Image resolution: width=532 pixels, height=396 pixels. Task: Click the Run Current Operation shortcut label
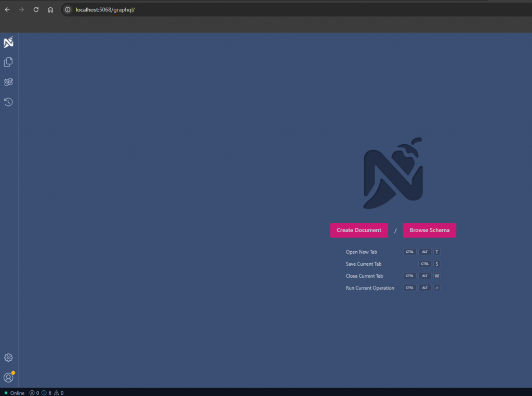[370, 288]
